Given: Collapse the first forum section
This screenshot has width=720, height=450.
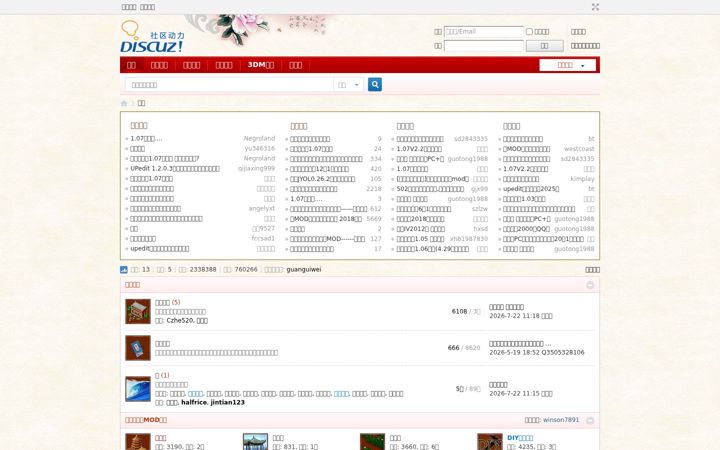Looking at the screenshot, I should (x=590, y=285).
